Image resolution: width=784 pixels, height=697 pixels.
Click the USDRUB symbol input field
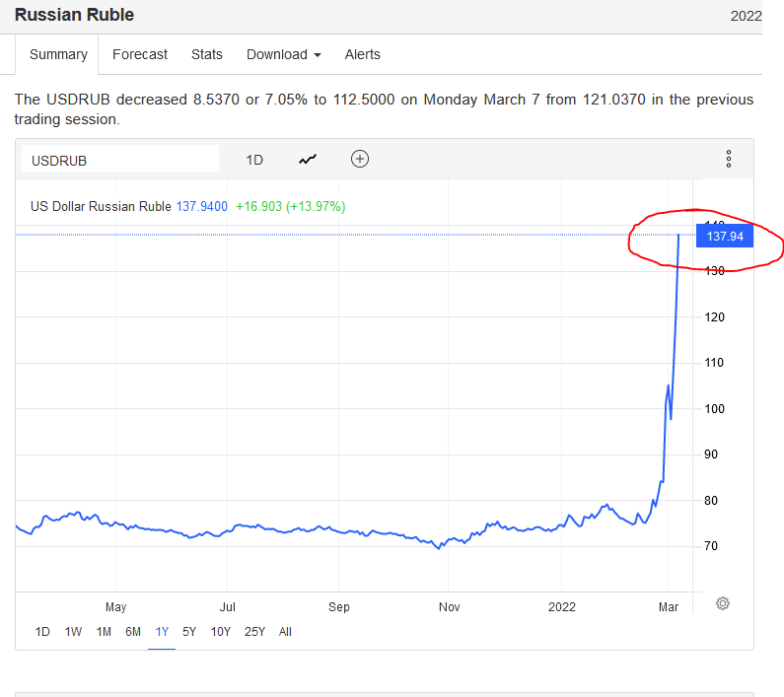120,161
